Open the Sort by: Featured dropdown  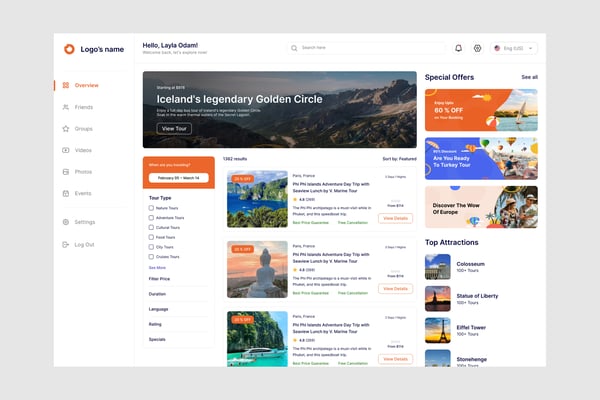(x=399, y=159)
